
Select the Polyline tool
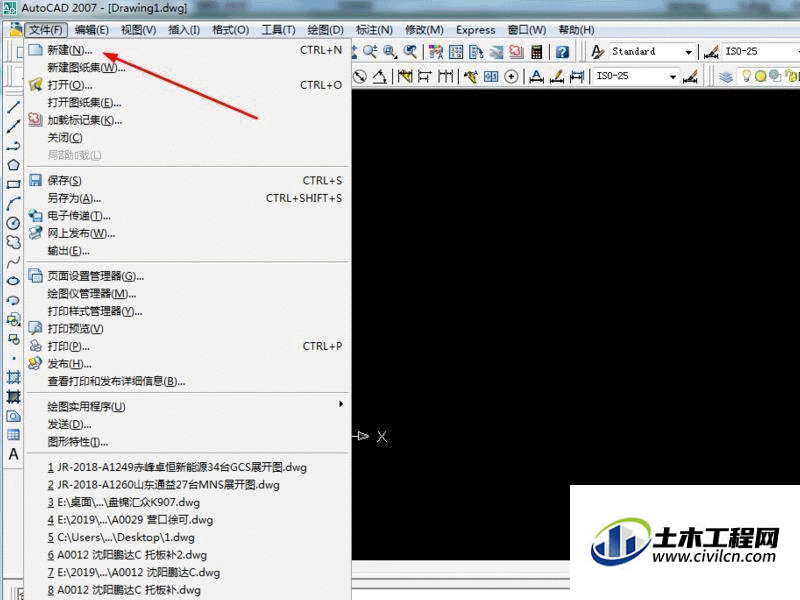[13, 146]
